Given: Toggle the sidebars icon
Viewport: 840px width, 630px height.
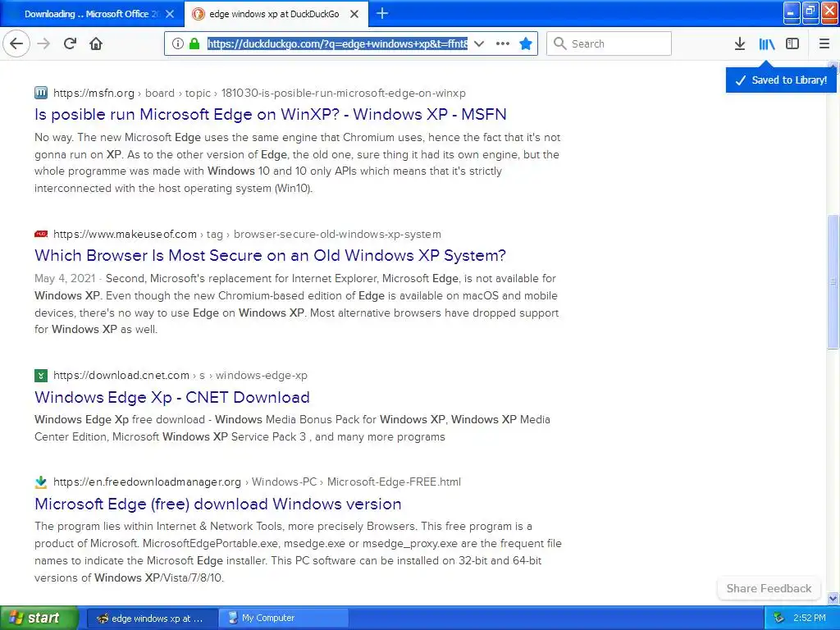Looking at the screenshot, I should click(792, 43).
